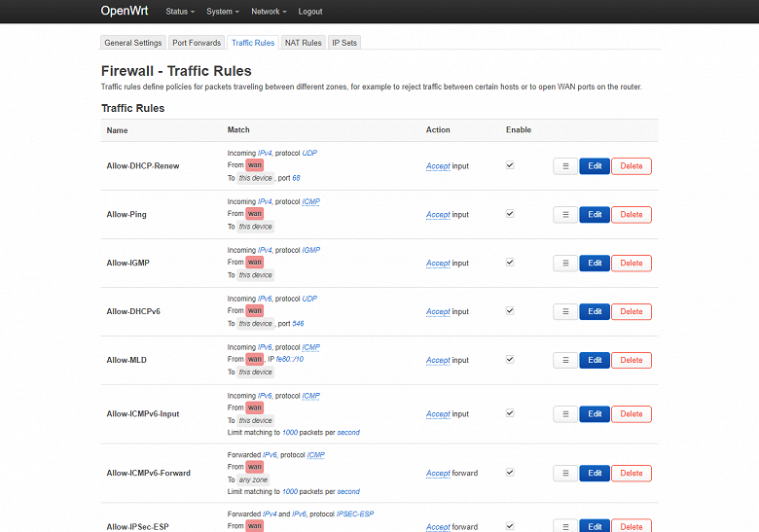Open the Network dropdown menu
Viewport: 759px width, 532px height.
269,12
